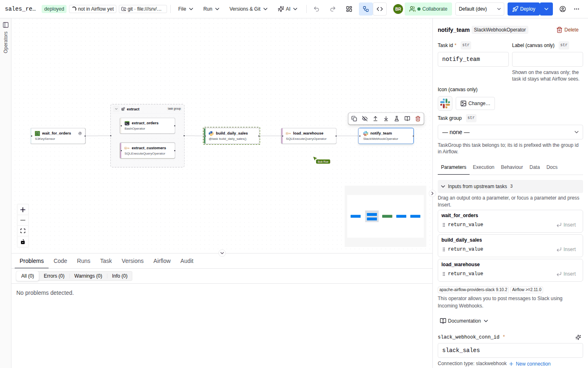Toggle the canvas lock control

[23, 242]
